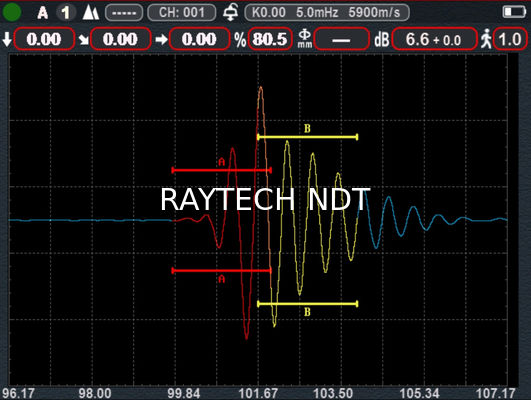Open the K0.00 5.0mHz 5900m/s probe settings

(326, 13)
